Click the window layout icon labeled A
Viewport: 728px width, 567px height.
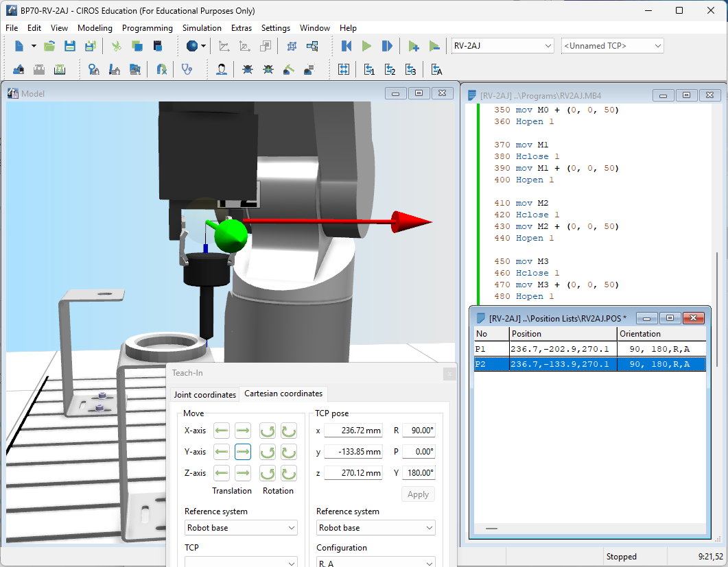pos(436,70)
